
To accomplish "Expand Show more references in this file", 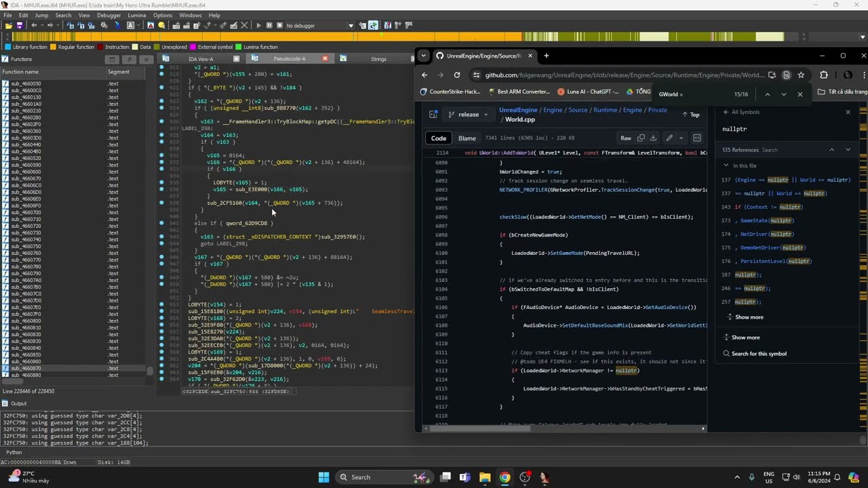I will tap(745, 317).
